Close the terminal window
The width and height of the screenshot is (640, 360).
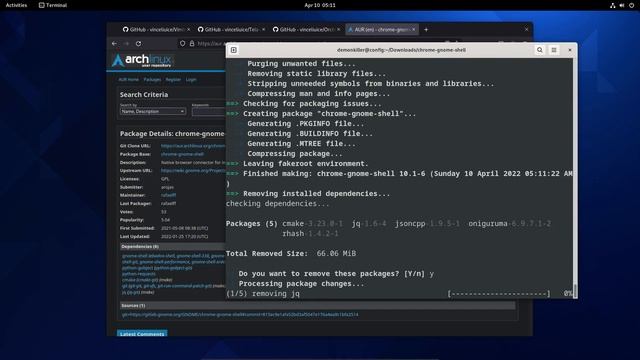pos(570,50)
